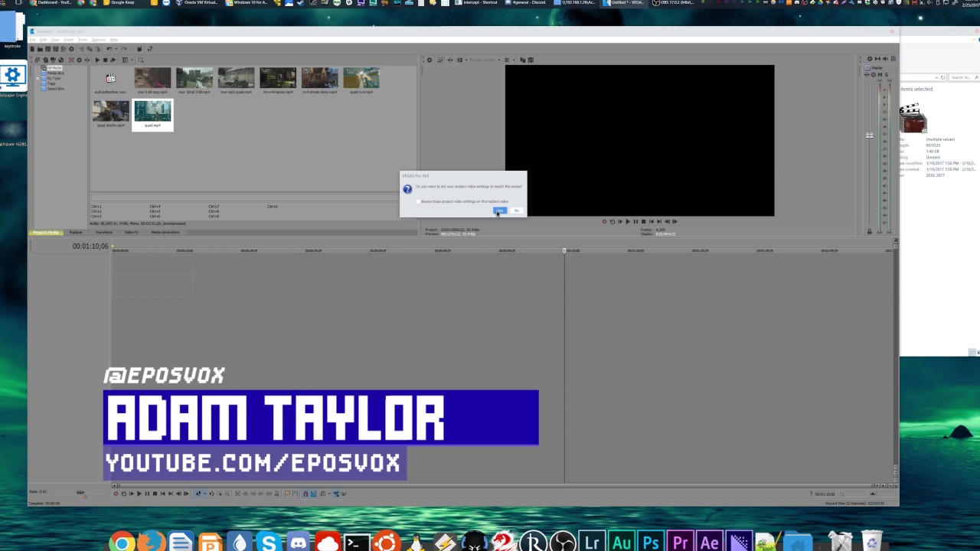Click the preview record button
The image size is (980, 551).
[x=604, y=221]
